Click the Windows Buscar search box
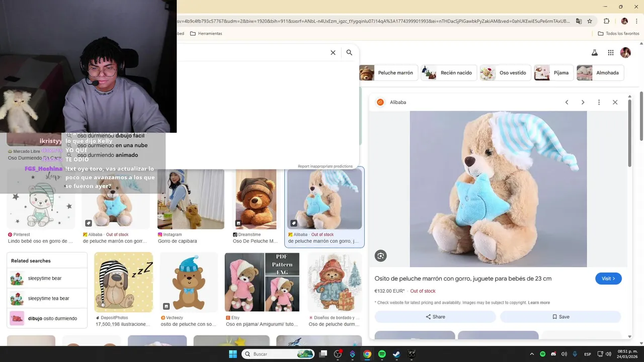This screenshot has width=644, height=362. point(278,354)
